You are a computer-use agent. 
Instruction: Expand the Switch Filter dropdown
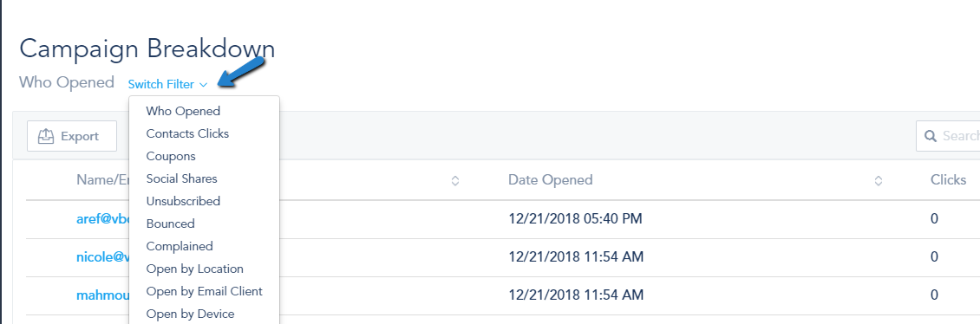pos(167,84)
